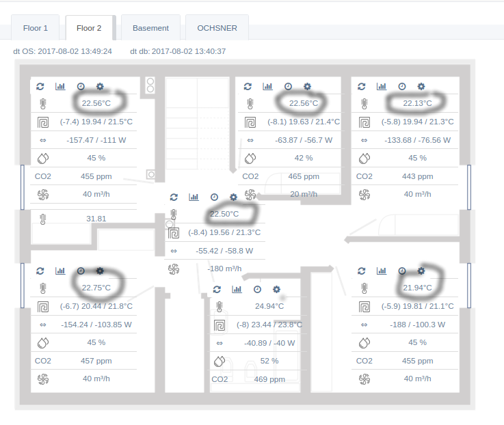Click the 443 ppm CO2 reading
Screen dimensions: 504x425
click(x=417, y=176)
